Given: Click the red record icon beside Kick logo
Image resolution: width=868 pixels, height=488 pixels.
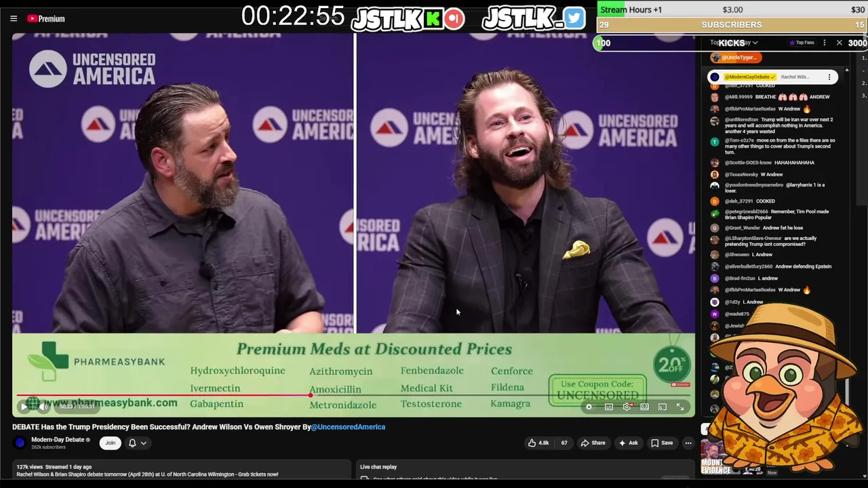Looking at the screenshot, I should [454, 18].
